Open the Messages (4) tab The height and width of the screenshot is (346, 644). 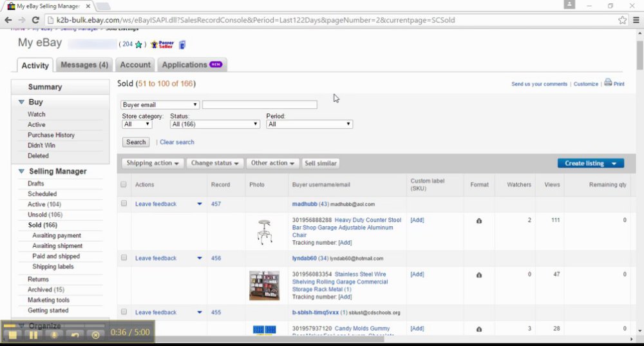pyautogui.click(x=84, y=65)
